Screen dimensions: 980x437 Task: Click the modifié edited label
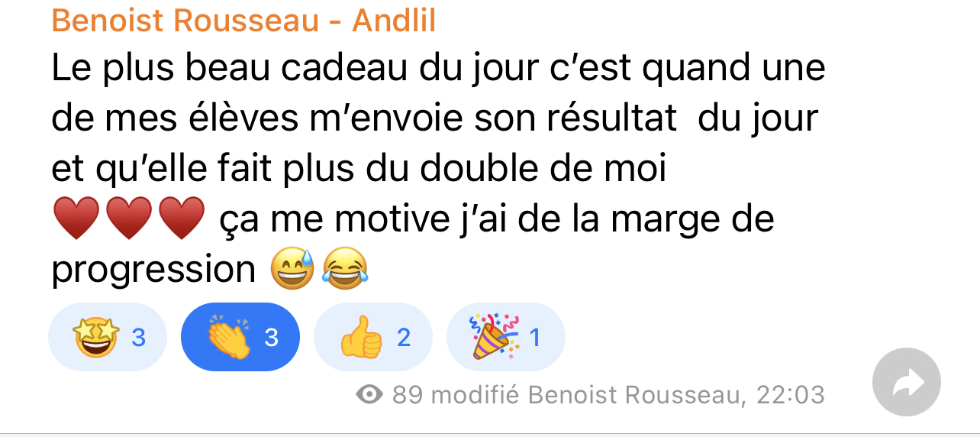click(x=475, y=395)
